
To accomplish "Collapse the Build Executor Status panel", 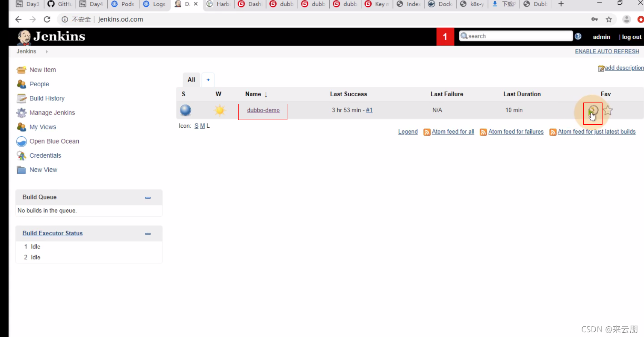I will (x=148, y=234).
